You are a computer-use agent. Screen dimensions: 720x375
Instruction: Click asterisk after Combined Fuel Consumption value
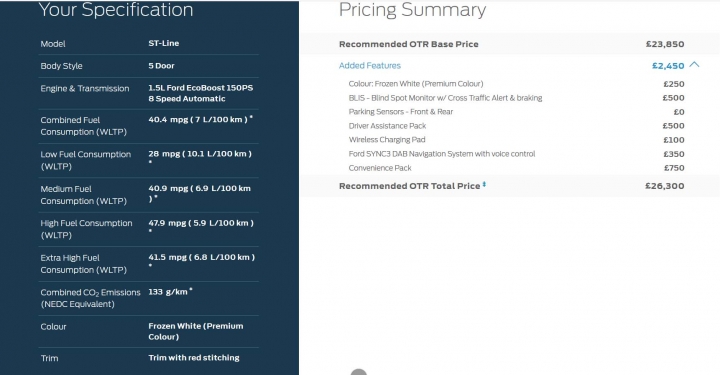(251, 118)
